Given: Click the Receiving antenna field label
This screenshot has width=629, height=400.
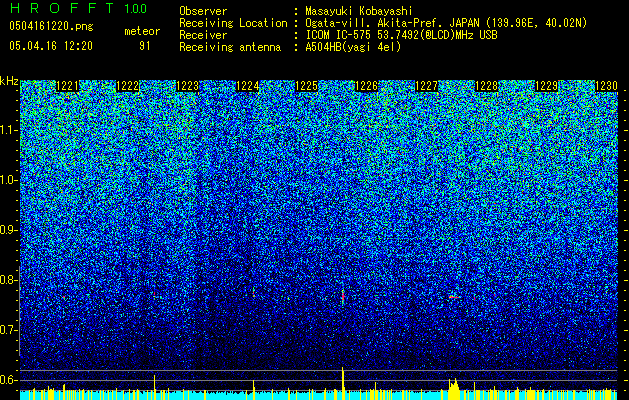Looking at the screenshot, I should [x=230, y=47].
